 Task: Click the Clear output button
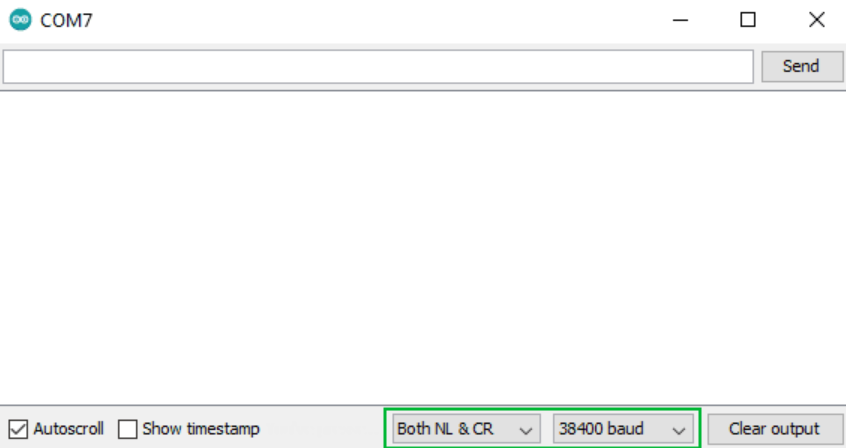[x=775, y=429]
